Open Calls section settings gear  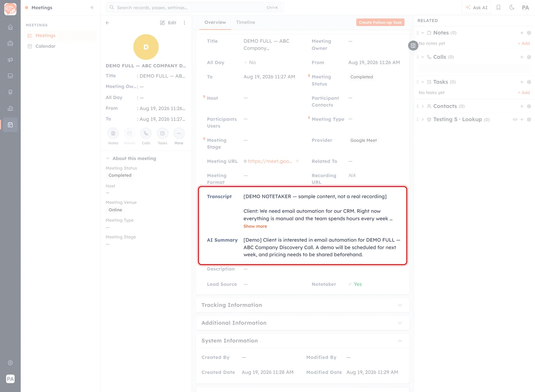pos(529,57)
